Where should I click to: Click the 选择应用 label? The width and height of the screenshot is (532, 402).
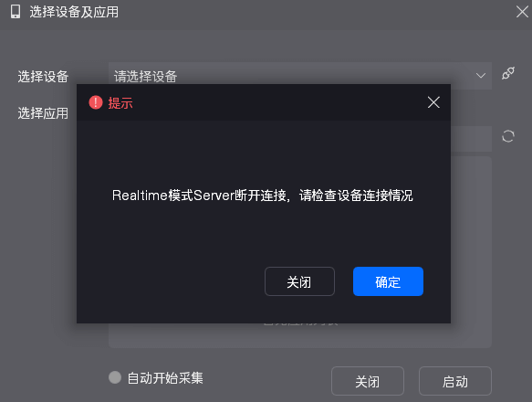(x=43, y=113)
